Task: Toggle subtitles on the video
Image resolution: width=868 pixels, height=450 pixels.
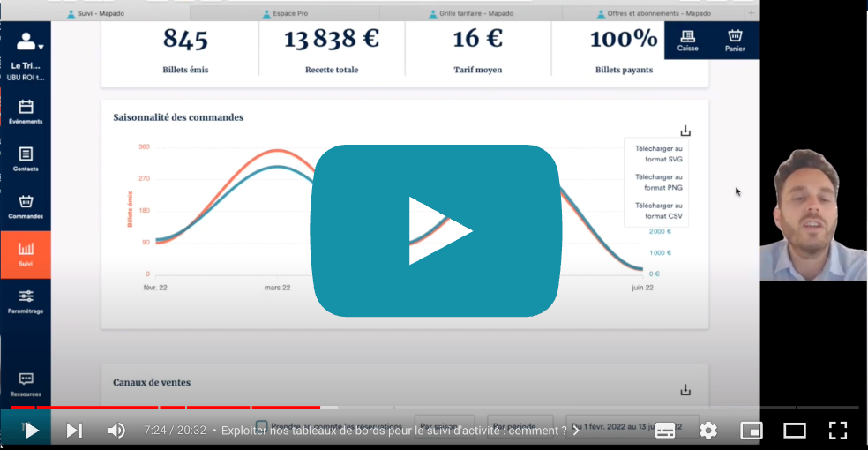Action: click(665, 430)
